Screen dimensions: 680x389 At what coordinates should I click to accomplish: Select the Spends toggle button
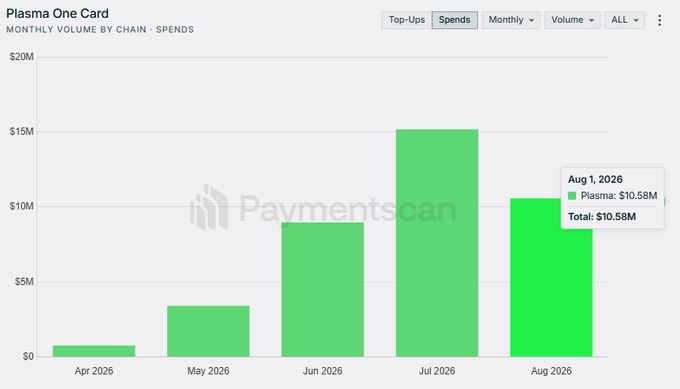[454, 20]
